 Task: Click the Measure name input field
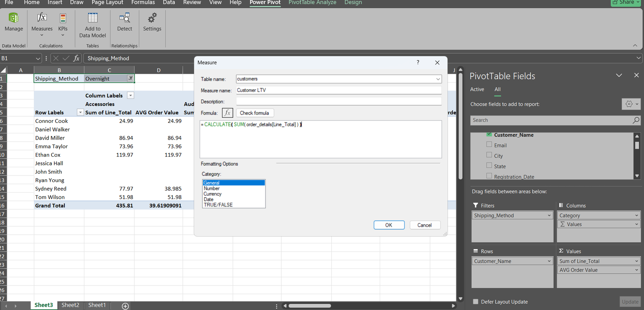click(338, 90)
